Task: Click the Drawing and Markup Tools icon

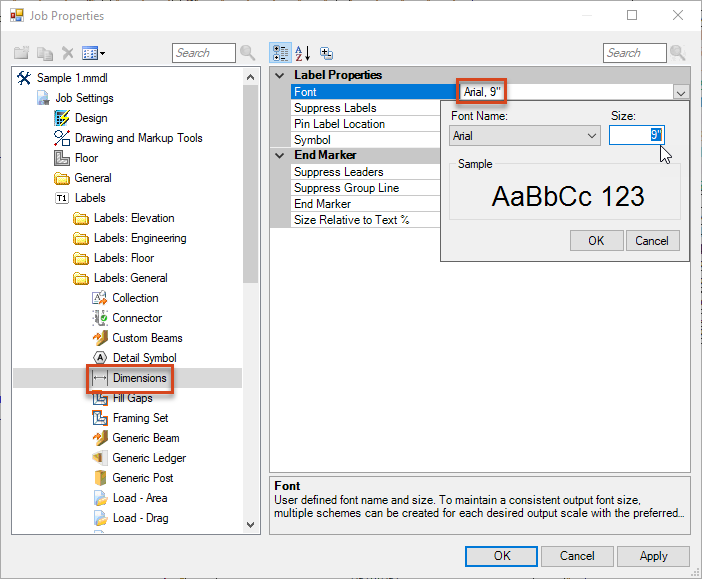Action: click(62, 138)
